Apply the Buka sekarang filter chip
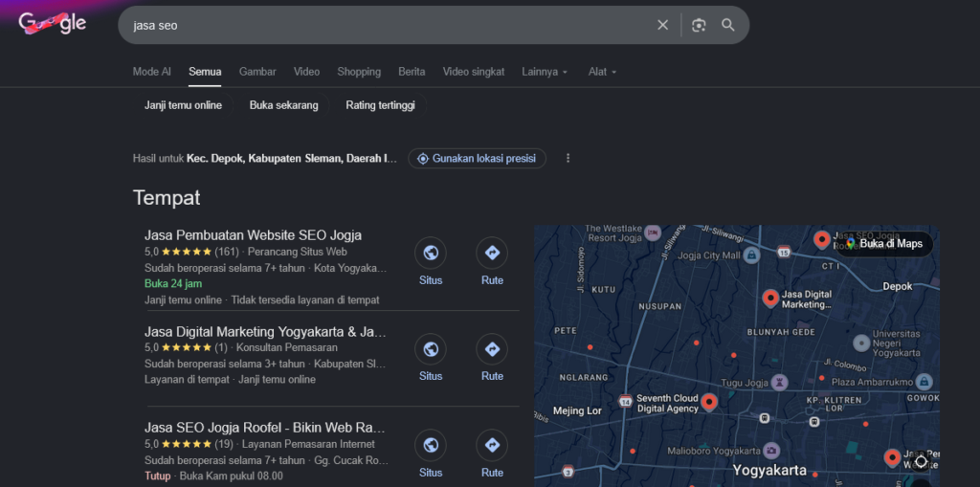 click(x=283, y=105)
